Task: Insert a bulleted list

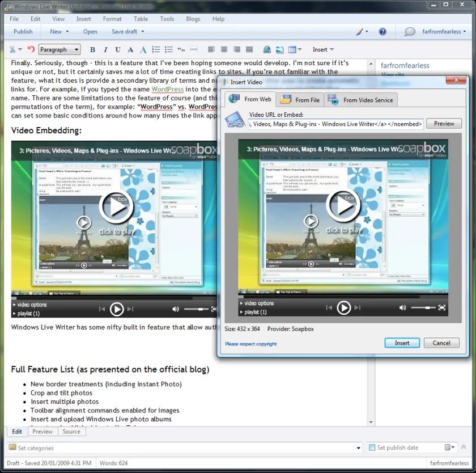Action: coord(168,49)
